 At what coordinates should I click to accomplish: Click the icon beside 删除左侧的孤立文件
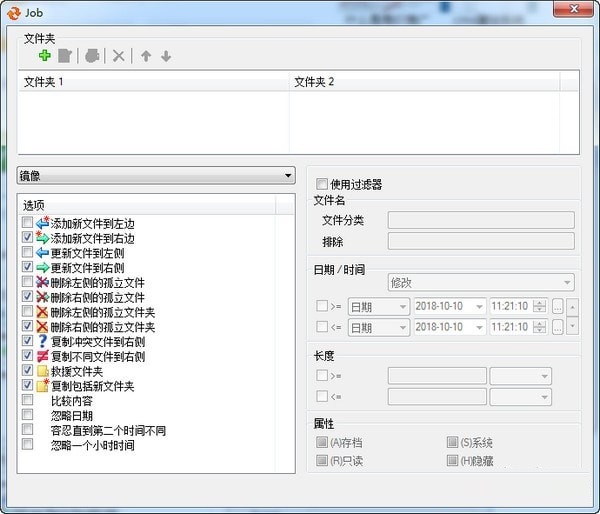[x=42, y=282]
